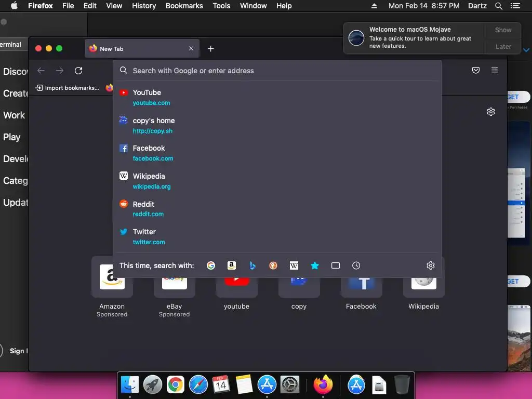Screen dimensions: 532x399
Task: Open the Apple menu
Action: pos(14,6)
